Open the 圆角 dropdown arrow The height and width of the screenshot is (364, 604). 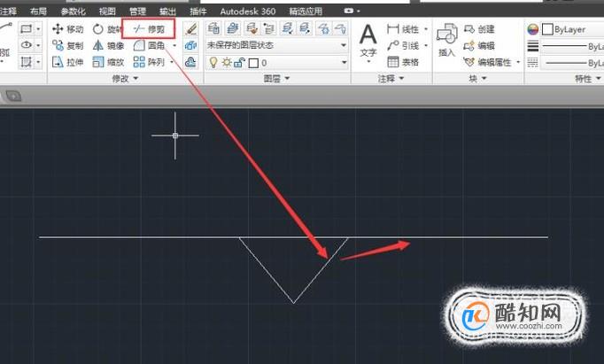pyautogui.click(x=174, y=45)
